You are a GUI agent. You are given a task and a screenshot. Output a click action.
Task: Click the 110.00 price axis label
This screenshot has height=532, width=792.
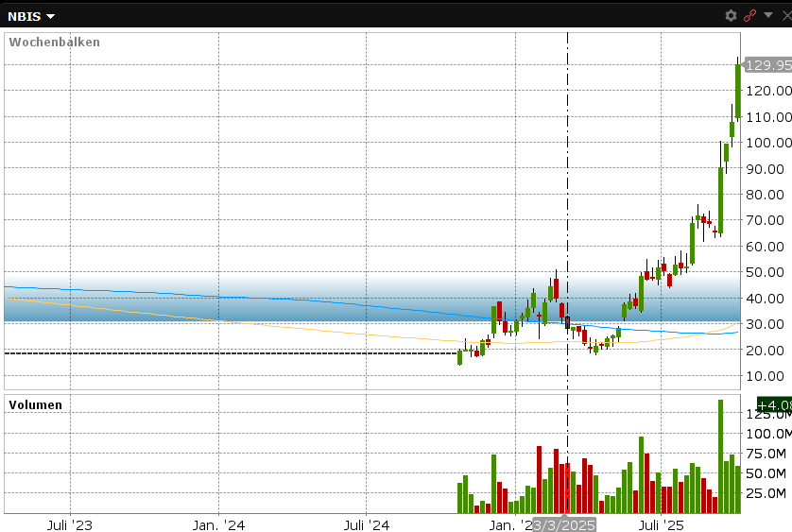tap(768, 117)
